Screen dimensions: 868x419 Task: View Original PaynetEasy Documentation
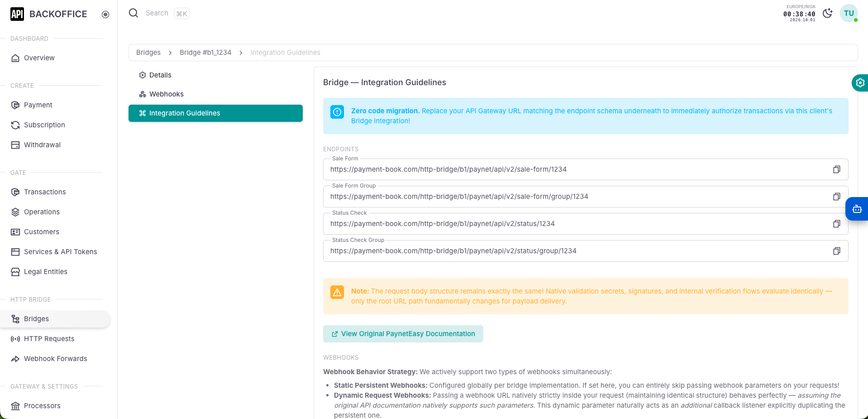coord(403,334)
